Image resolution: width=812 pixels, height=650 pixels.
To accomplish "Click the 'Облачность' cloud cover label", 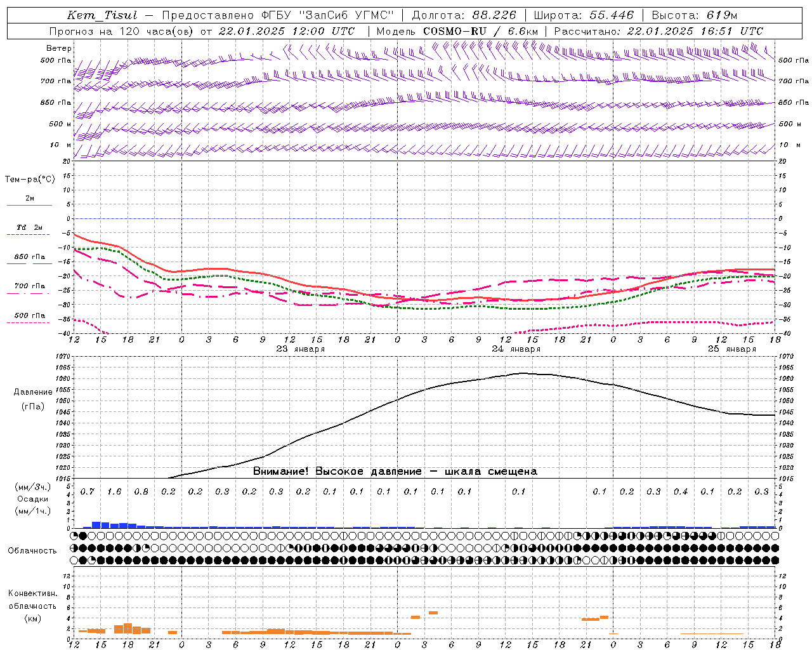I will pyautogui.click(x=32, y=551).
